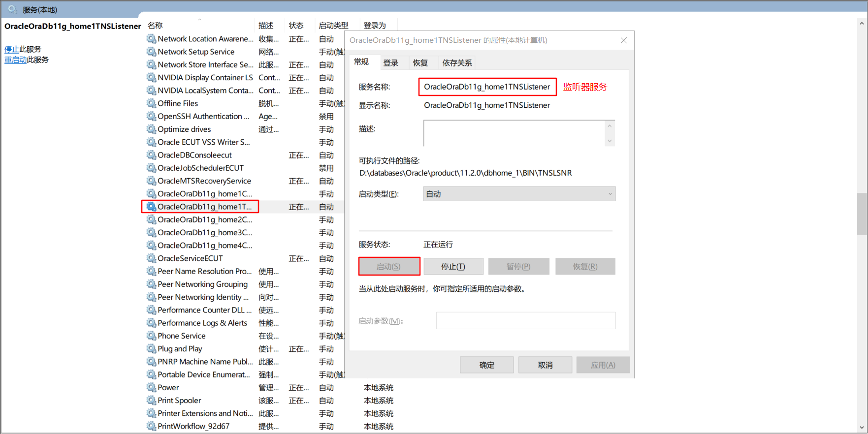This screenshot has height=434, width=868.
Task: Click OracleServiceECUT gear icon
Action: (151, 258)
